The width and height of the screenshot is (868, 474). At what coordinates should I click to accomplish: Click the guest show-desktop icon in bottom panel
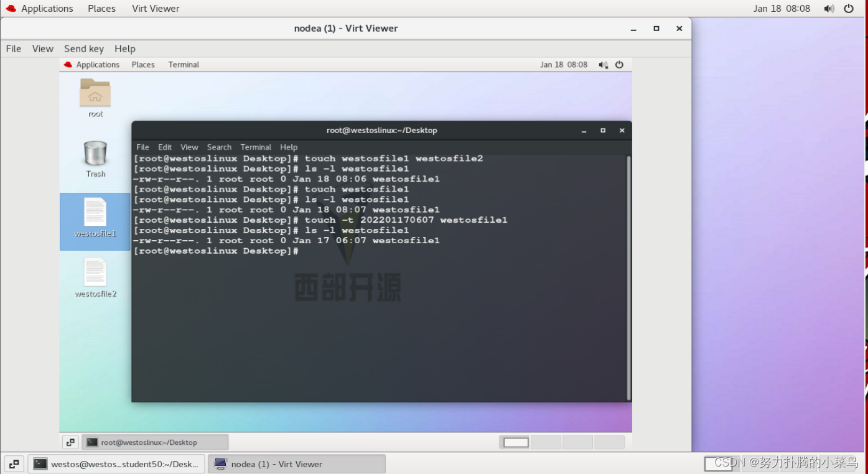click(70, 442)
